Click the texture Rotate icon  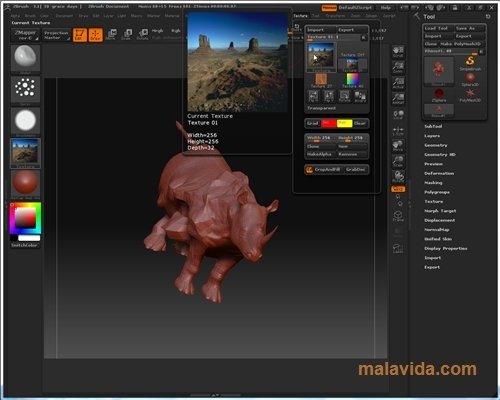(344, 96)
